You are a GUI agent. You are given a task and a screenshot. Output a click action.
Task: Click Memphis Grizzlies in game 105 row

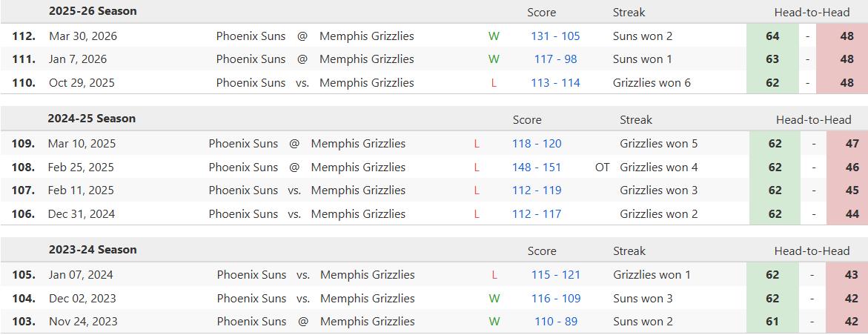pos(367,275)
